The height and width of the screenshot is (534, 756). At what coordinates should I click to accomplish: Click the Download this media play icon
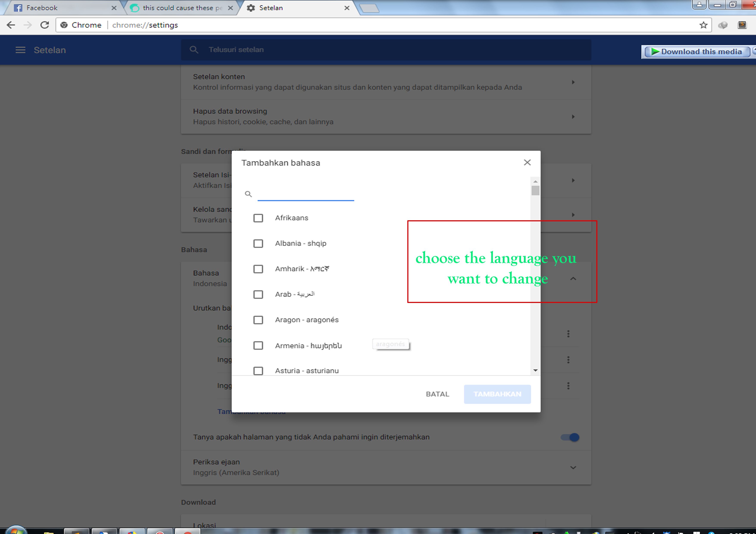655,52
